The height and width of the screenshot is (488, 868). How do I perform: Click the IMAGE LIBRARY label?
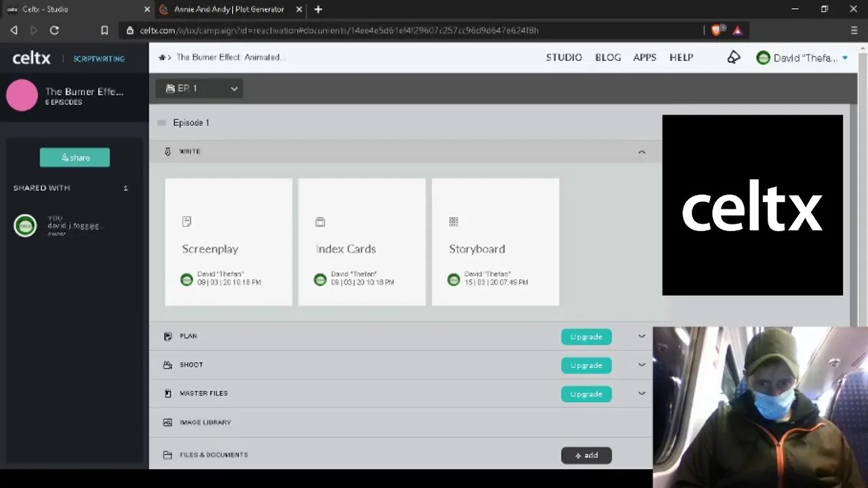205,422
